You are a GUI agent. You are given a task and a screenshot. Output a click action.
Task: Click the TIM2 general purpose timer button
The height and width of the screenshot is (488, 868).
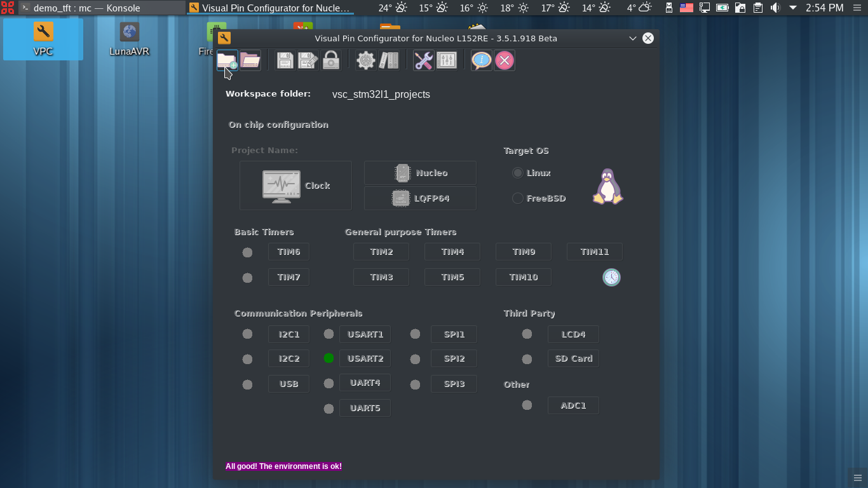(x=381, y=252)
